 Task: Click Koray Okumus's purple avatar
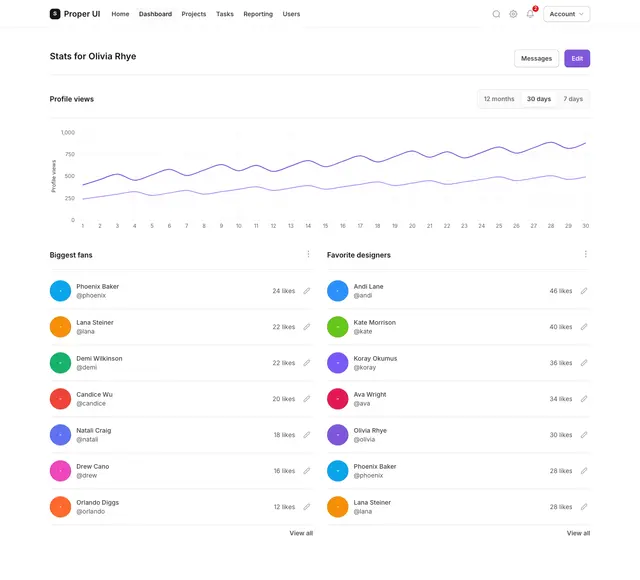(338, 362)
